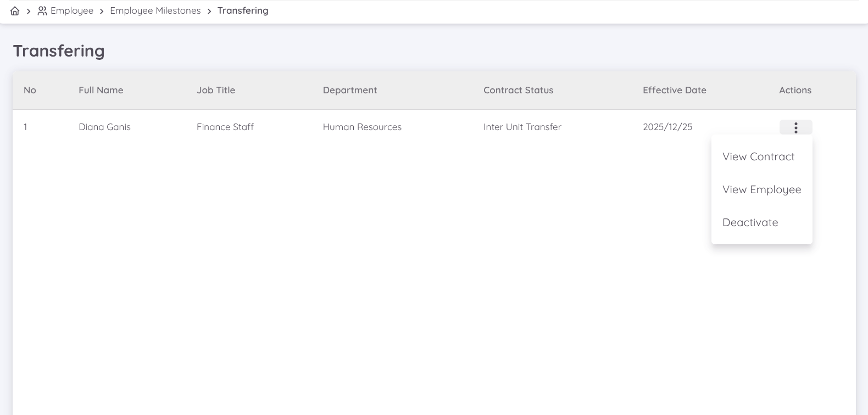Image resolution: width=868 pixels, height=415 pixels.
Task: Navigate to Employee Milestones breadcrumb
Action: click(155, 11)
